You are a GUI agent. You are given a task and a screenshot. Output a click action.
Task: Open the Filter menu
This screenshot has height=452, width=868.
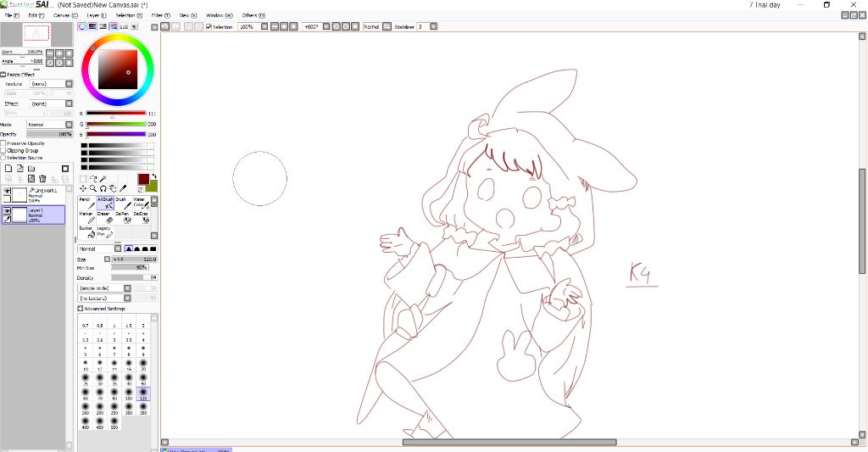[160, 15]
